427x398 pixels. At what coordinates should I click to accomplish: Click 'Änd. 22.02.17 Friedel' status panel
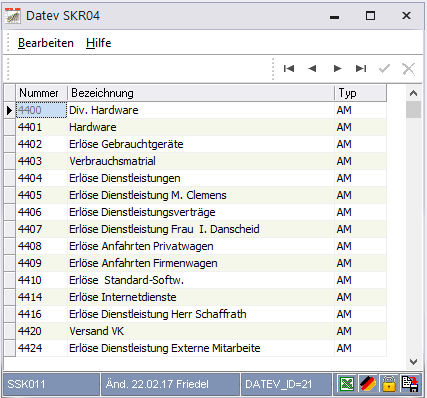(x=170, y=384)
